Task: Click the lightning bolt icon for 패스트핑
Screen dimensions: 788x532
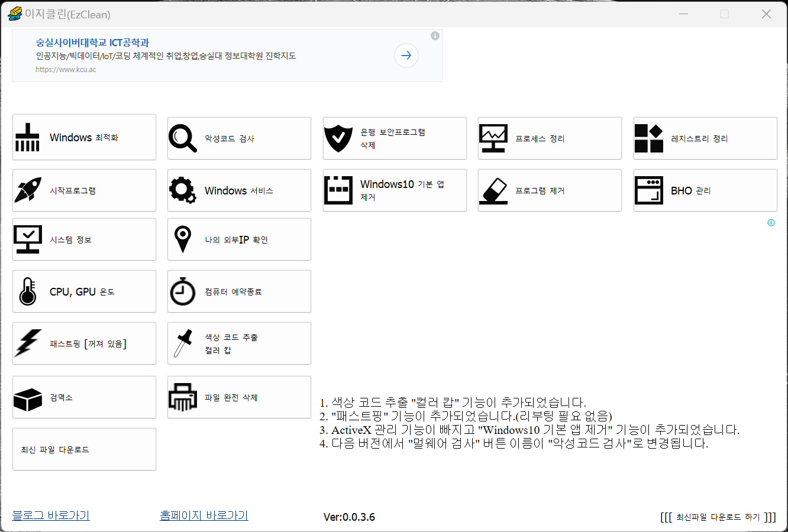Action: click(x=28, y=343)
